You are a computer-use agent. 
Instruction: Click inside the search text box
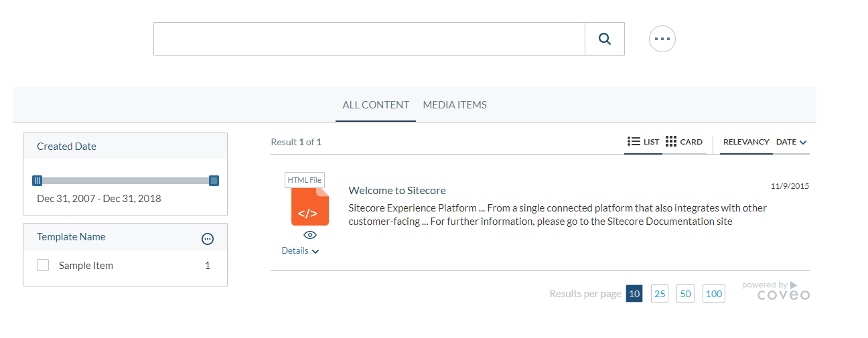[x=368, y=39]
